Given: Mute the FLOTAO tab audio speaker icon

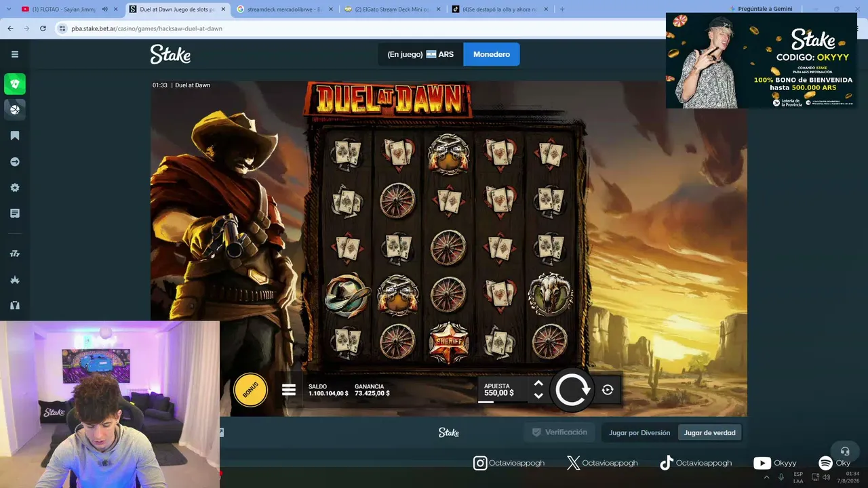Looking at the screenshot, I should click(105, 9).
